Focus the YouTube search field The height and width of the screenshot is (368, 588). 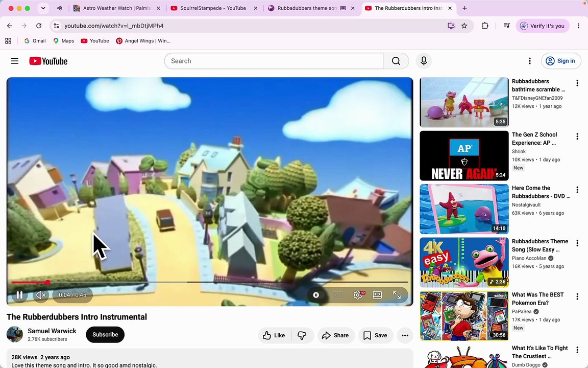click(x=274, y=61)
